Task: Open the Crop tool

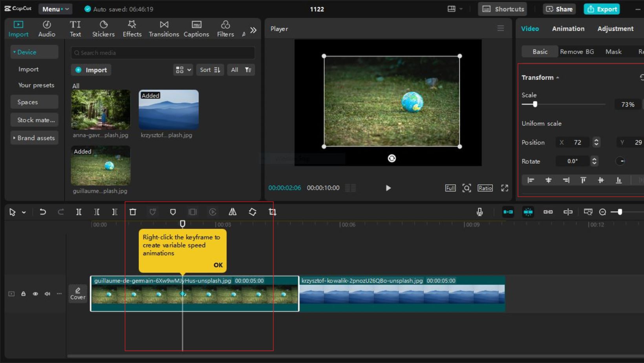Action: (x=273, y=212)
